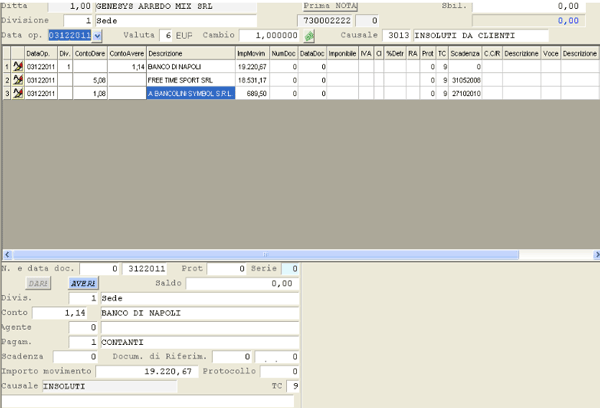The width and height of the screenshot is (600, 408).
Task: Open the Data op. date dropdown
Action: coord(97,36)
